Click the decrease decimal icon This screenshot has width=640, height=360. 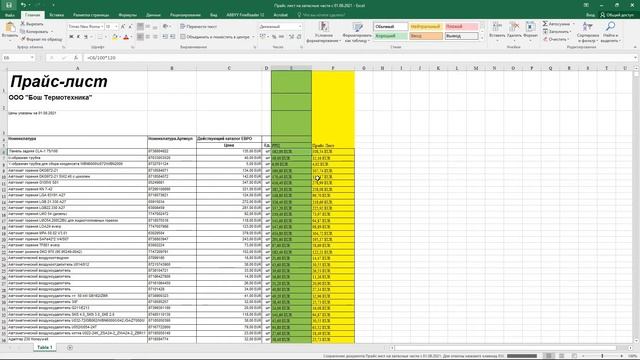[x=299, y=37]
